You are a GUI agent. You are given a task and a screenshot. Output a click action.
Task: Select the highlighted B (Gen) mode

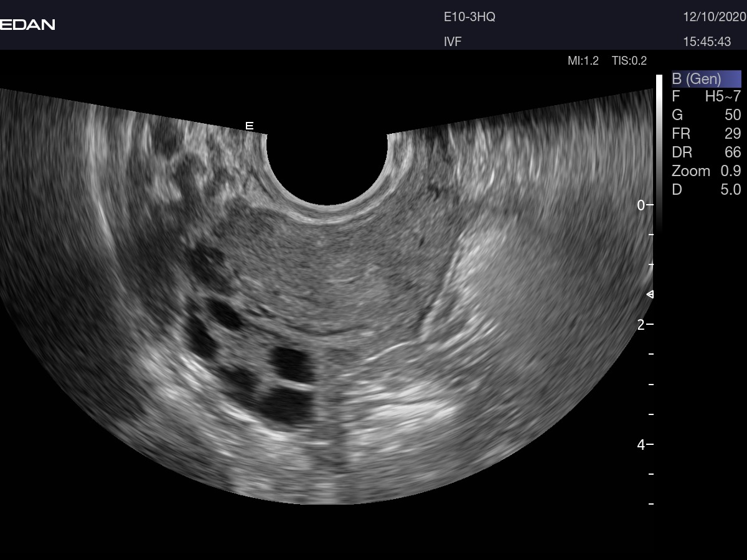(706, 79)
